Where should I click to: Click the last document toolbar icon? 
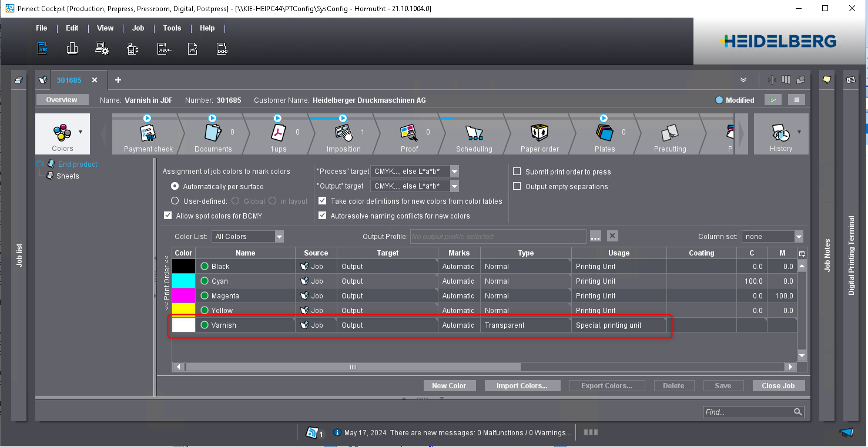tap(222, 49)
